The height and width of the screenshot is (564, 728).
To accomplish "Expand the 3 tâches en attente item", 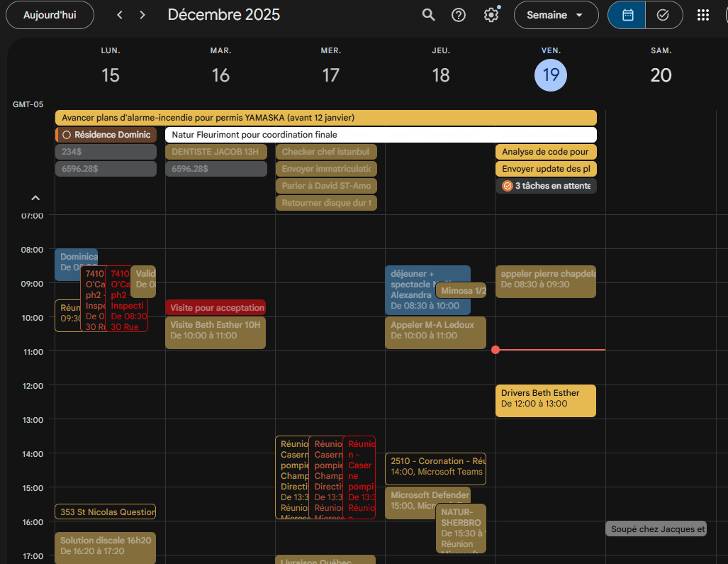I will (x=546, y=186).
